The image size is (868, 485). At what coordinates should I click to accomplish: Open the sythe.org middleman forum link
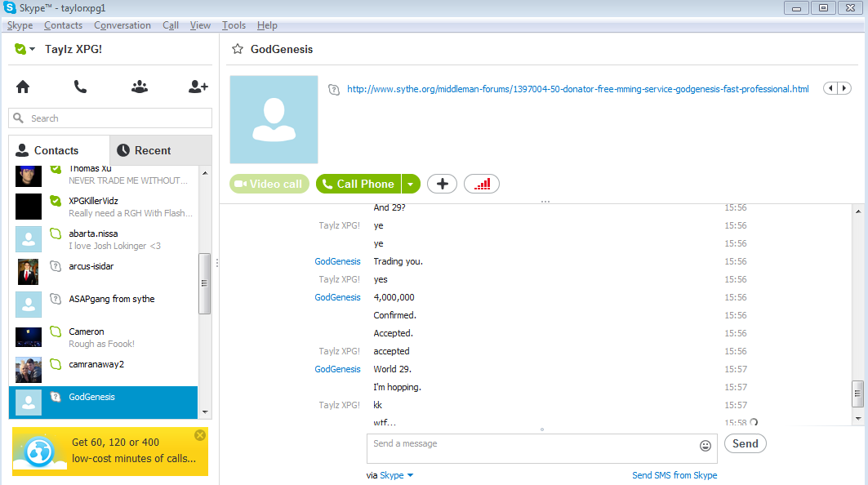(x=578, y=89)
